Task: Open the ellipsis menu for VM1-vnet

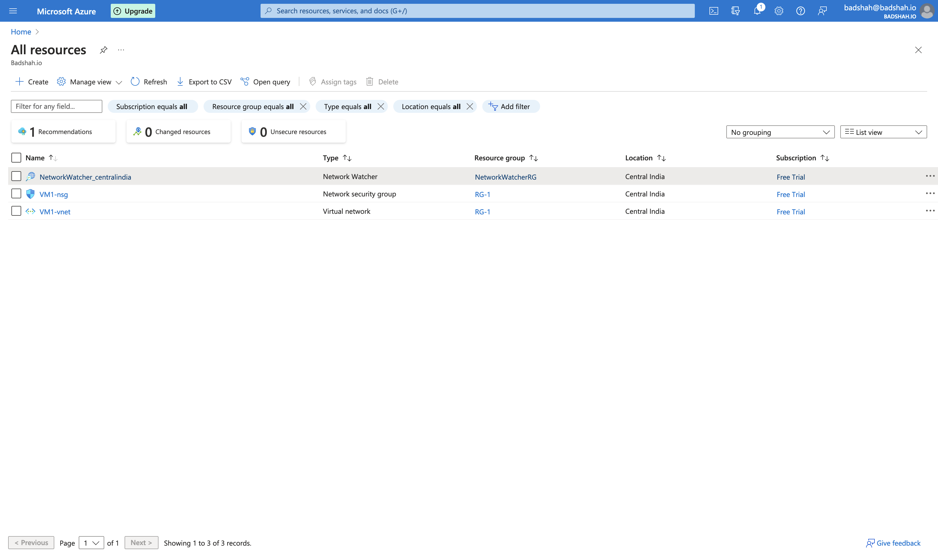Action: click(930, 211)
